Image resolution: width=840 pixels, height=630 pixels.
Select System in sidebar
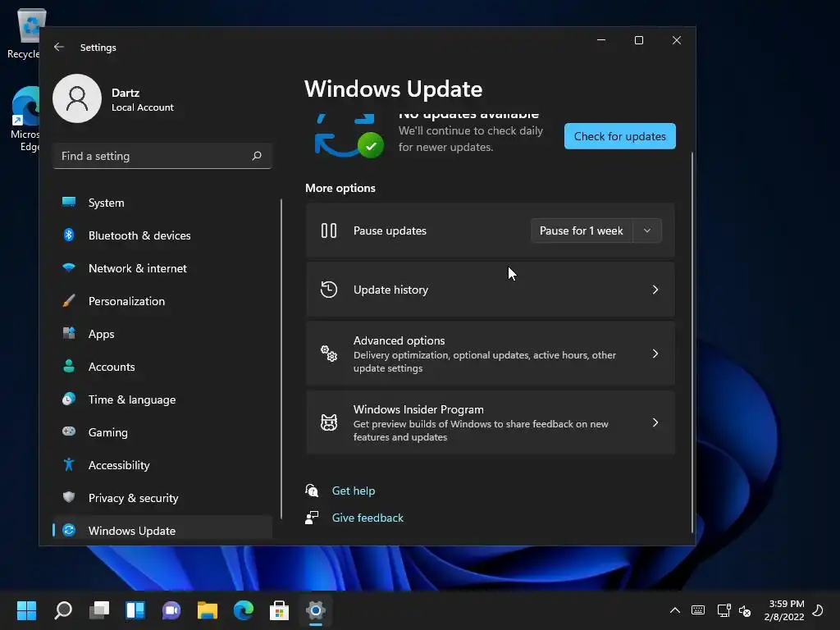pyautogui.click(x=162, y=203)
